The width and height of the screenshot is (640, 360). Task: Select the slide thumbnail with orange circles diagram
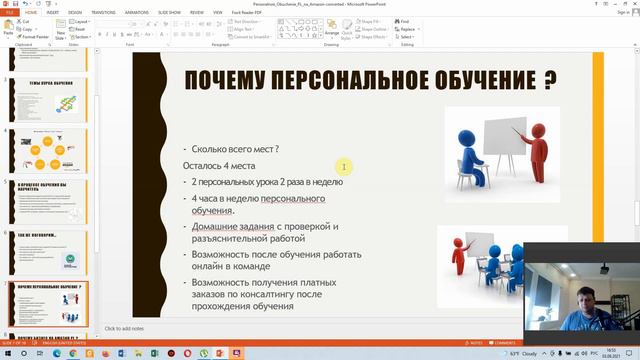point(48,151)
